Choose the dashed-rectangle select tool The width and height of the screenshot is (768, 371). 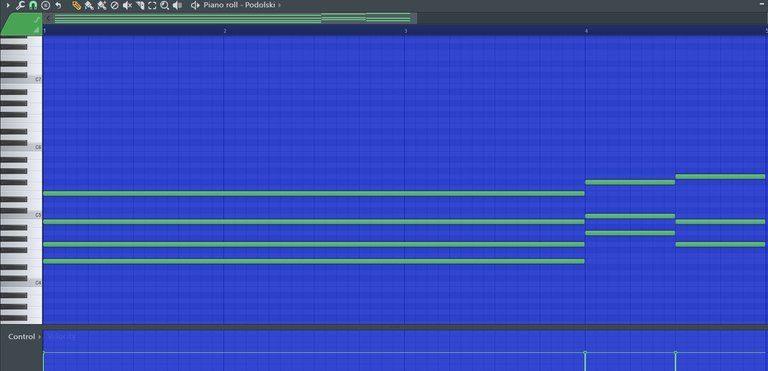[152, 5]
